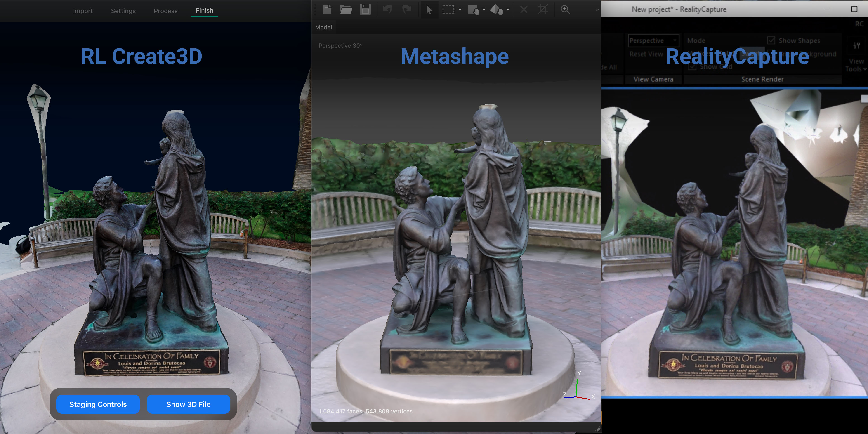Toggle the Show Grid checkbox
The height and width of the screenshot is (434, 868).
pos(692,67)
